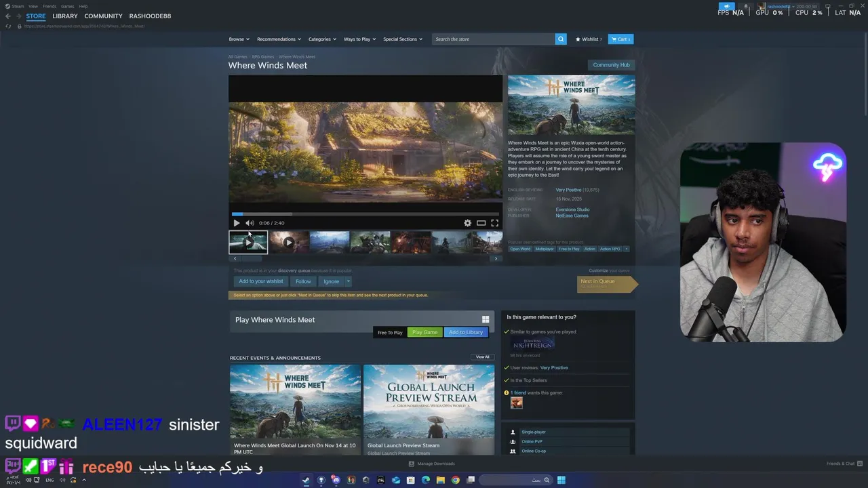Click the Online Co-op feature icon
Screen dimensions: 868x488
tap(513, 451)
